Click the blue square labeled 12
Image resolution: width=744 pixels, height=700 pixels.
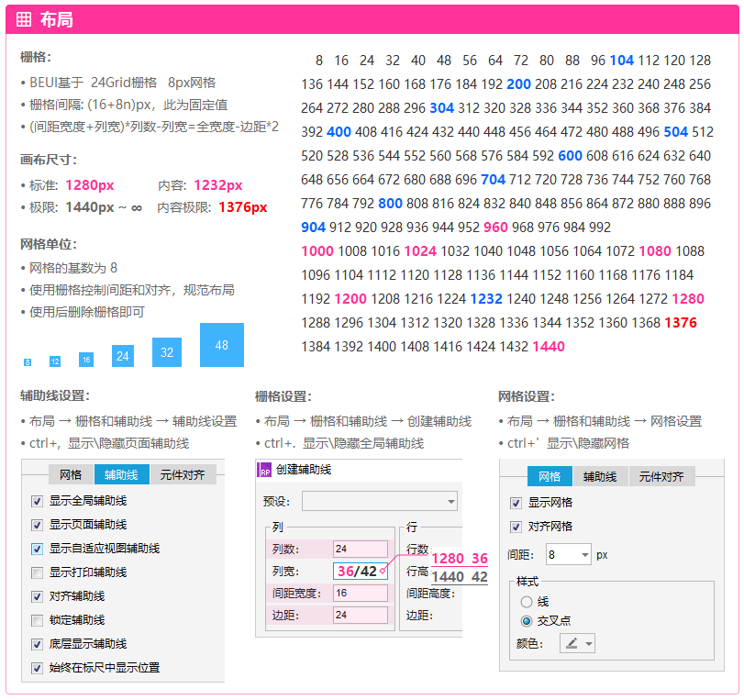[x=55, y=361]
